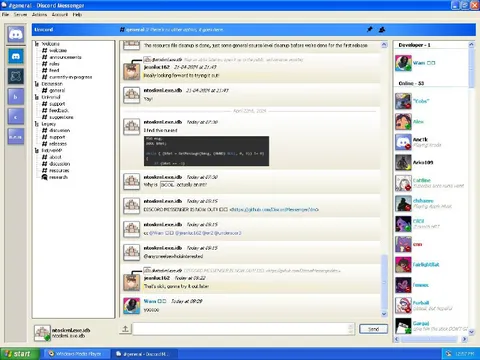Image resolution: width=480 pixels, height=360 pixels.
Task: Click the @Wam mention in the cc message
Action: tap(161, 233)
